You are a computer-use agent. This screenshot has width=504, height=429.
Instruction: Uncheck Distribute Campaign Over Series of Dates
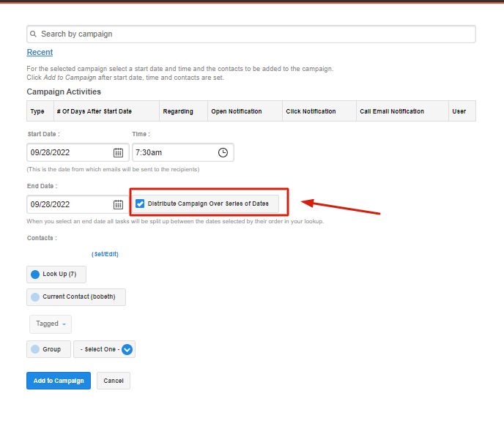click(140, 204)
